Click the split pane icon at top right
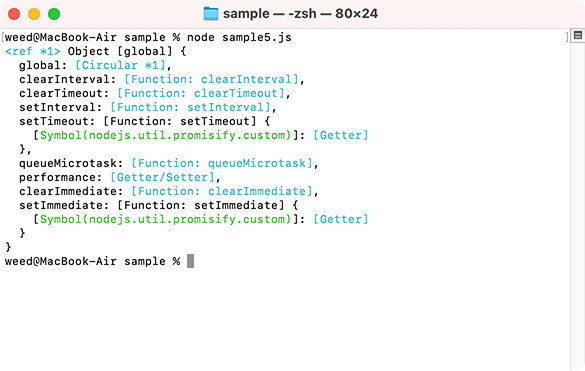Screen dimensions: 585x371 (x=578, y=35)
